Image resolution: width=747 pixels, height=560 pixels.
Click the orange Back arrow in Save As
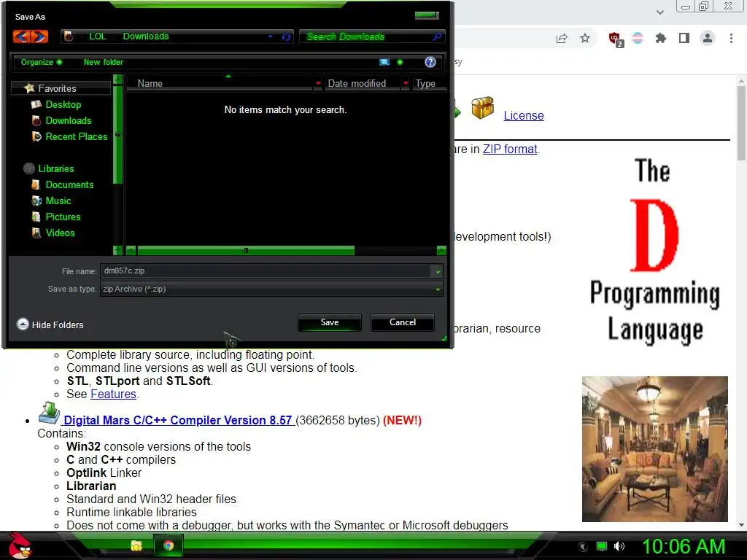coord(22,36)
